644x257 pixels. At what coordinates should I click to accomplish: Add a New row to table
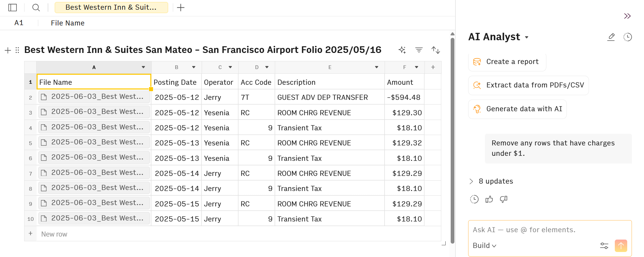(54, 234)
